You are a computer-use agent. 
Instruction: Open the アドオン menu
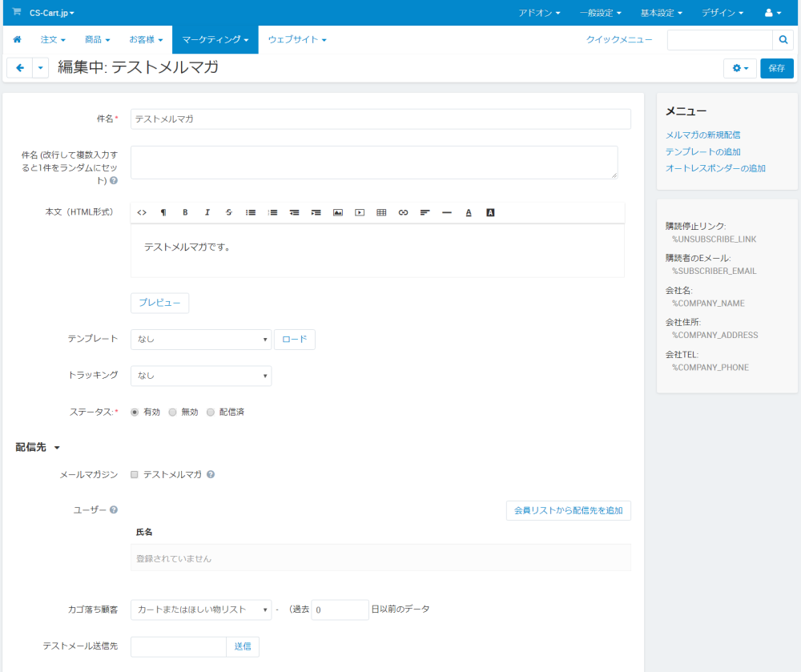(539, 13)
